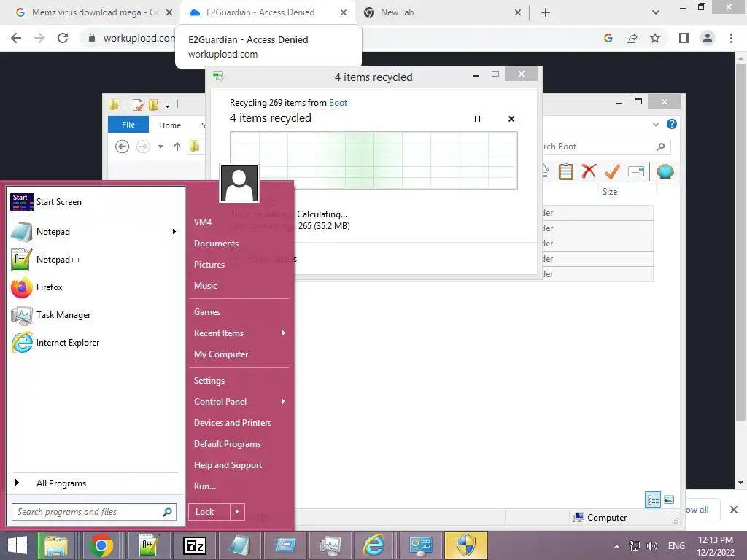Open the Explorer quick access toolbar dropdown

(167, 105)
